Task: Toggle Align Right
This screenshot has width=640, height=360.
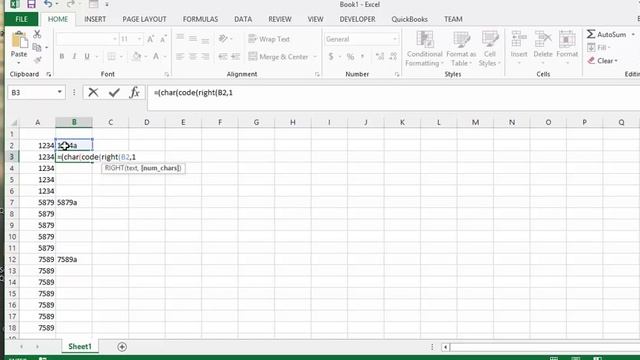Action: coord(205,57)
